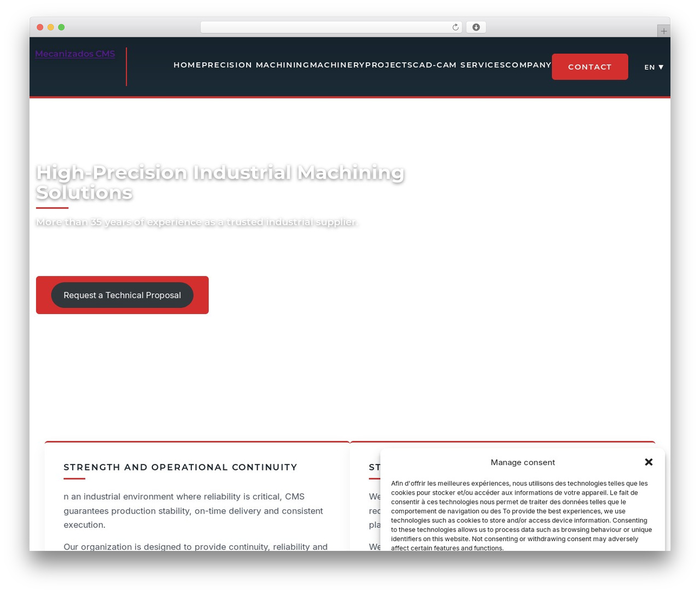The image size is (700, 593).
Task: Select the heading High-Precision Industrial Machining Solutions
Action: pos(220,182)
